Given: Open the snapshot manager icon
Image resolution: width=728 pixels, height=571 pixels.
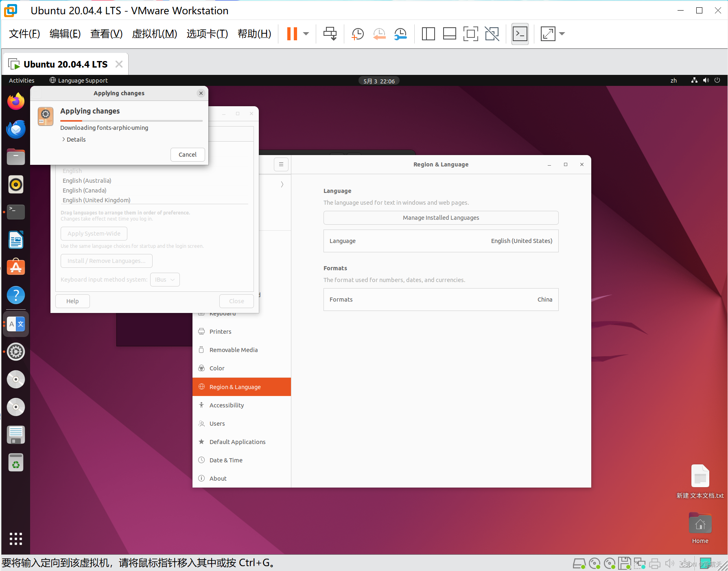Looking at the screenshot, I should point(400,34).
